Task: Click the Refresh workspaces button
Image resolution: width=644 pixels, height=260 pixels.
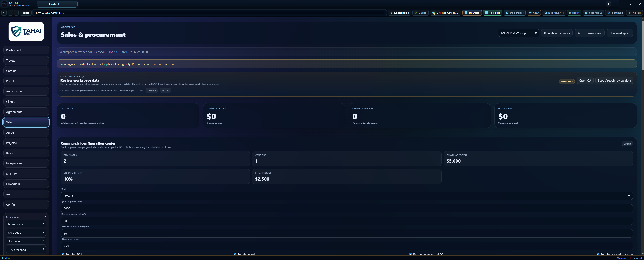Action: pos(557,33)
